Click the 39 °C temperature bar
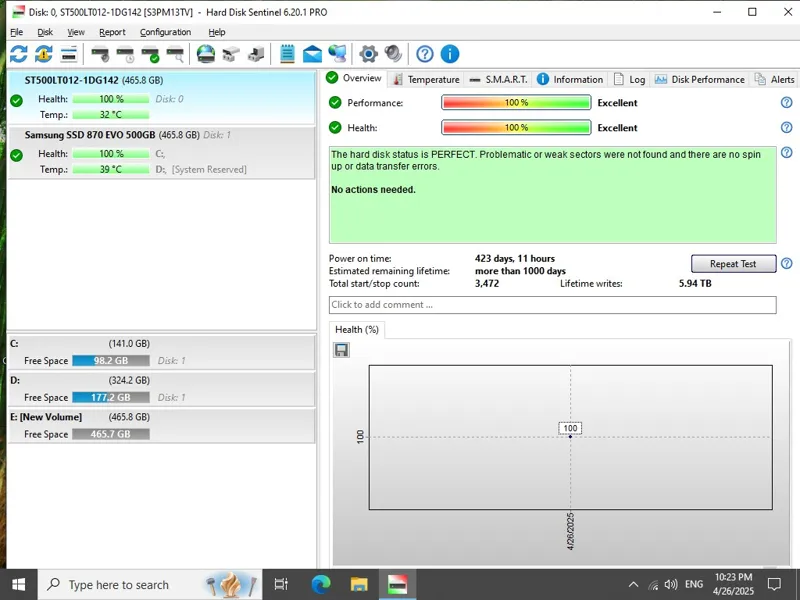Viewport: 800px width, 600px height. [111, 169]
